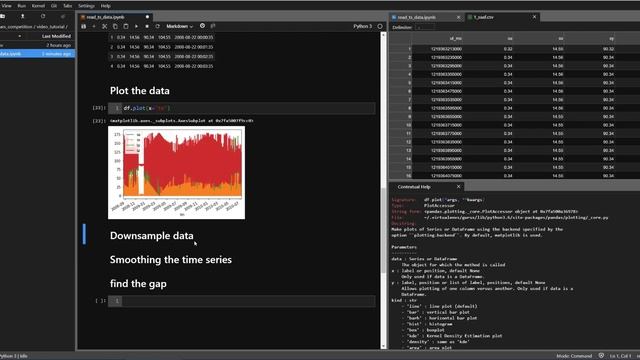Select the Plot the data heading cell
The image size is (640, 360).
(x=140, y=91)
